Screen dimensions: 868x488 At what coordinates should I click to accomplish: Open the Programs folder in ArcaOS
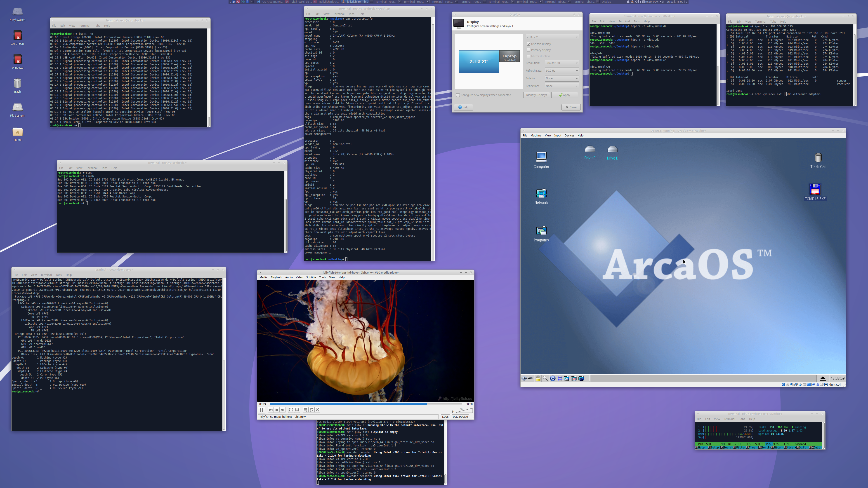click(541, 234)
